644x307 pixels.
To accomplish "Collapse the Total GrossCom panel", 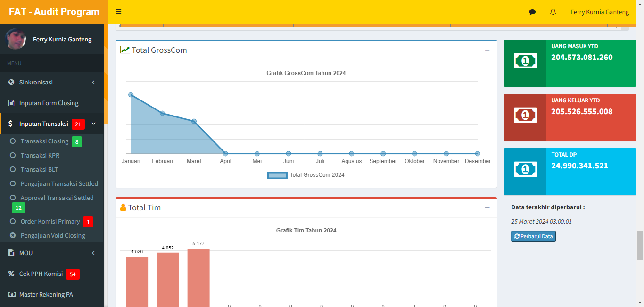I will (487, 50).
